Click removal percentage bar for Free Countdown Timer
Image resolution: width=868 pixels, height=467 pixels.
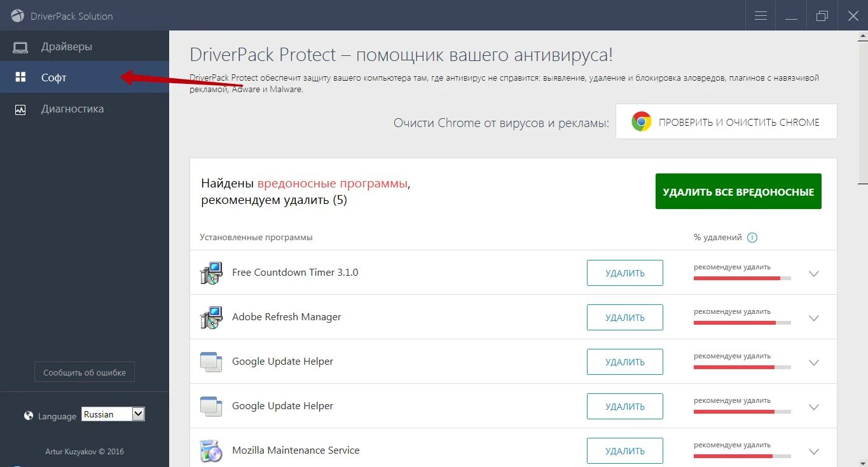[742, 278]
